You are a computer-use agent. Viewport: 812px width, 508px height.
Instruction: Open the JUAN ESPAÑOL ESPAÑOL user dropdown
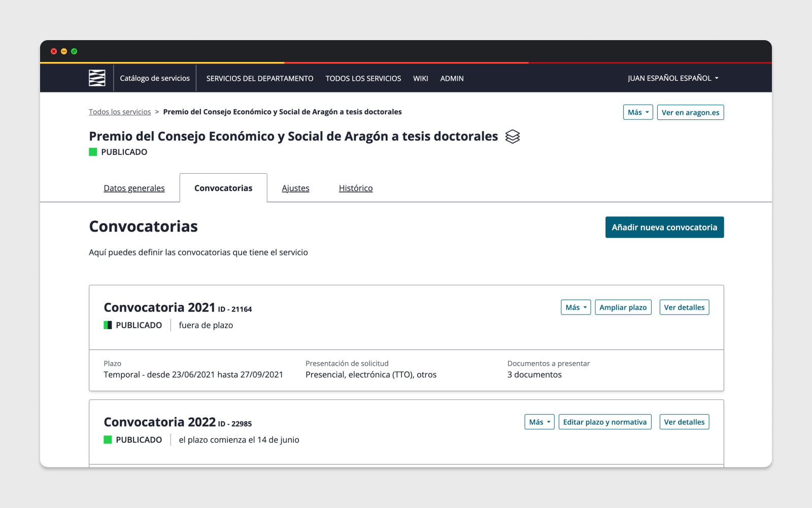(x=673, y=78)
